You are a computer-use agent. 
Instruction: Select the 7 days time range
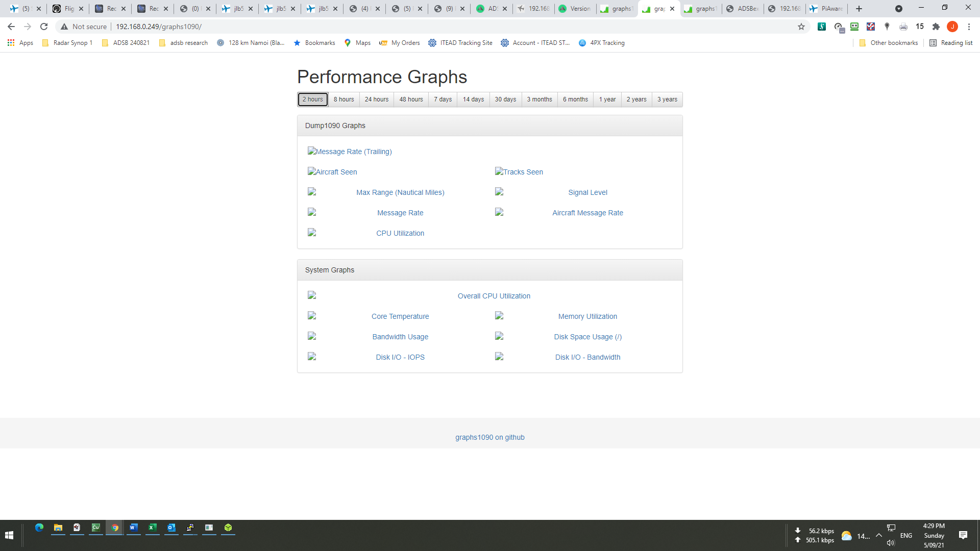coord(443,99)
